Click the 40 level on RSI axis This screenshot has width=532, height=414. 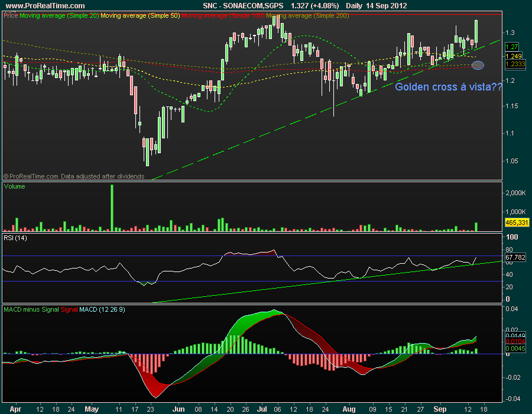(x=510, y=274)
